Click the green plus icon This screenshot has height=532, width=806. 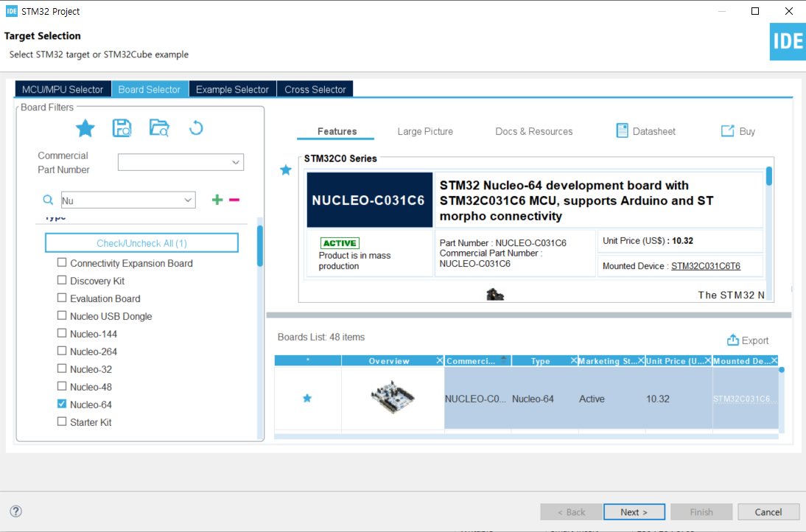(x=217, y=200)
